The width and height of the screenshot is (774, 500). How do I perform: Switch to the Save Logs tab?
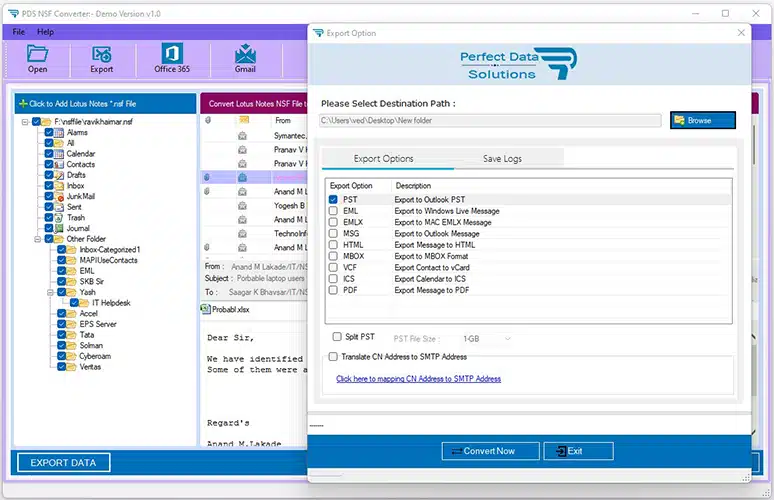click(502, 158)
